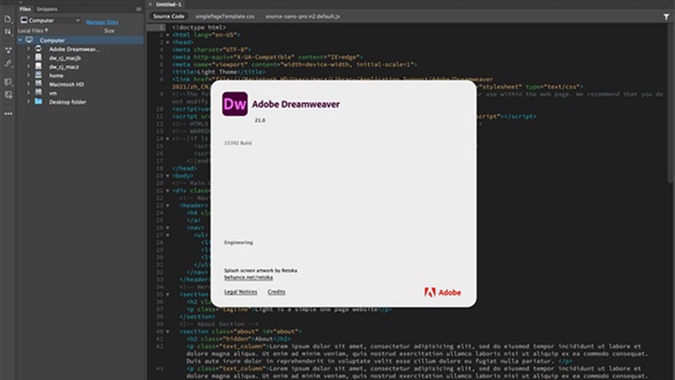Click the filter funnel icon in related files bar
Viewport: 675px width, 380px height.
point(666,16)
